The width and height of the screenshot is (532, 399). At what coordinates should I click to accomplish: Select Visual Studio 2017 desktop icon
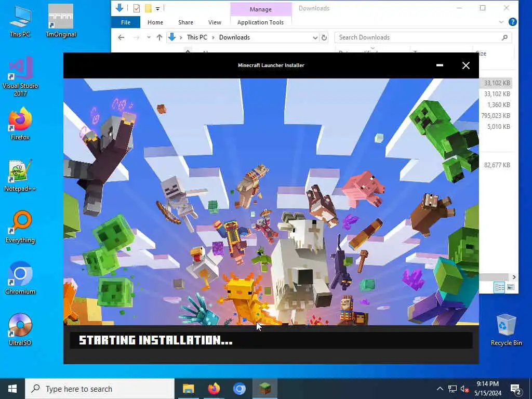[20, 77]
